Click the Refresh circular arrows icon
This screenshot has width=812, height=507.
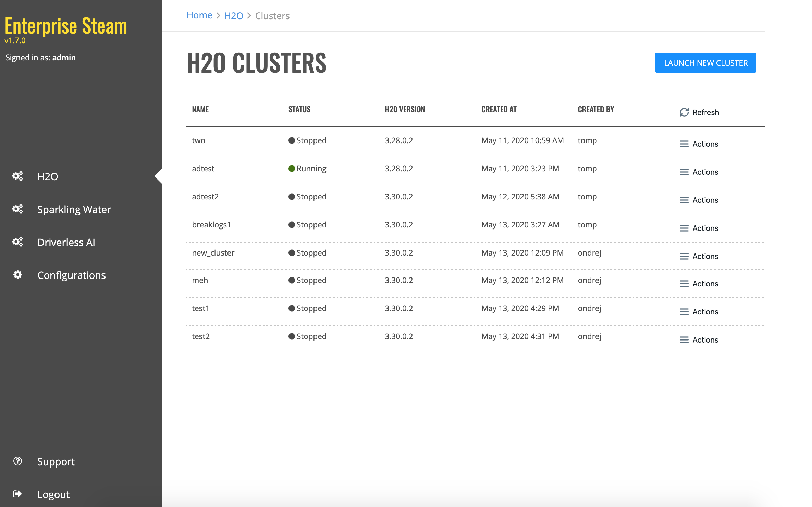coord(684,112)
